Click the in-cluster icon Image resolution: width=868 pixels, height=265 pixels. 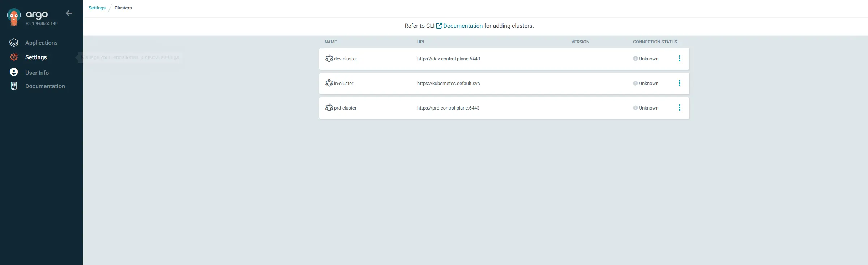(x=329, y=83)
